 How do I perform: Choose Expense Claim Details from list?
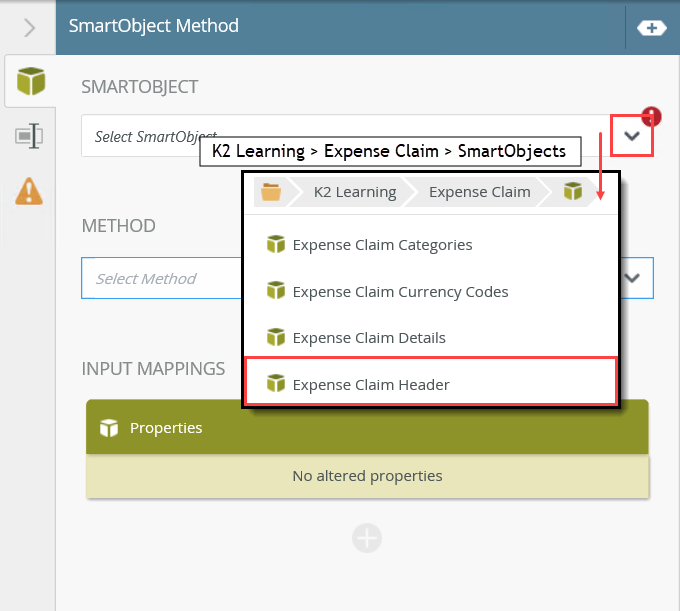(x=369, y=338)
